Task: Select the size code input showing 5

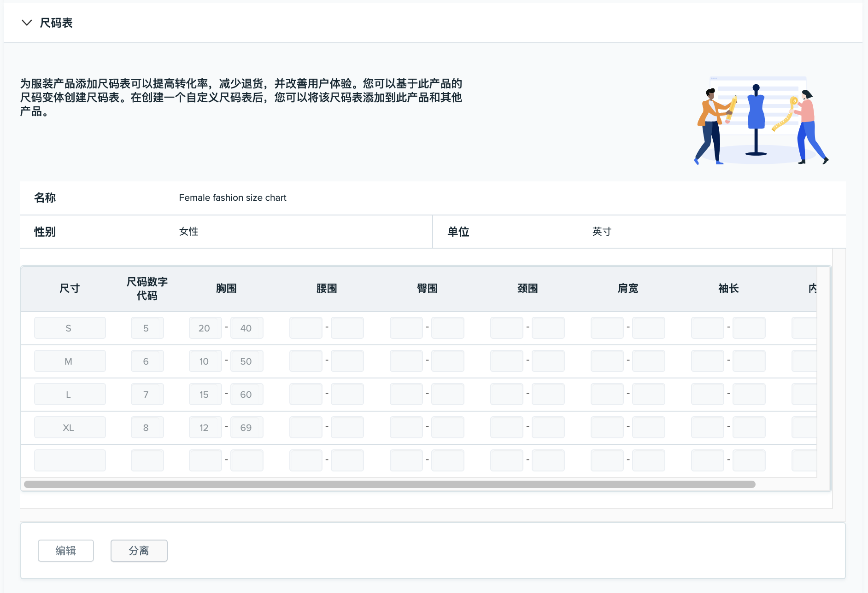Action: 147,328
